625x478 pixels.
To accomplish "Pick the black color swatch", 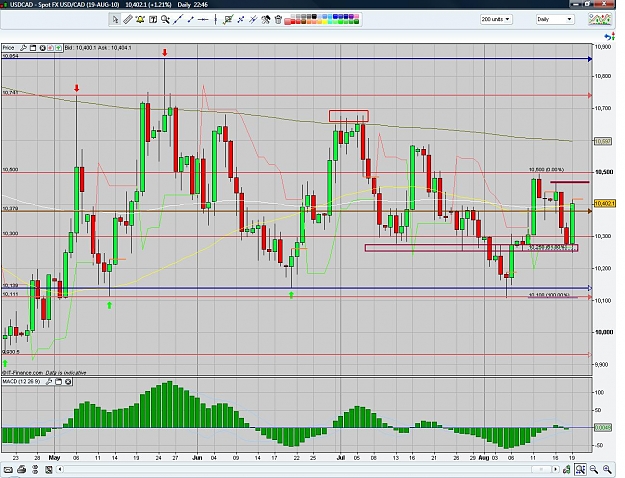I will pos(314,17).
